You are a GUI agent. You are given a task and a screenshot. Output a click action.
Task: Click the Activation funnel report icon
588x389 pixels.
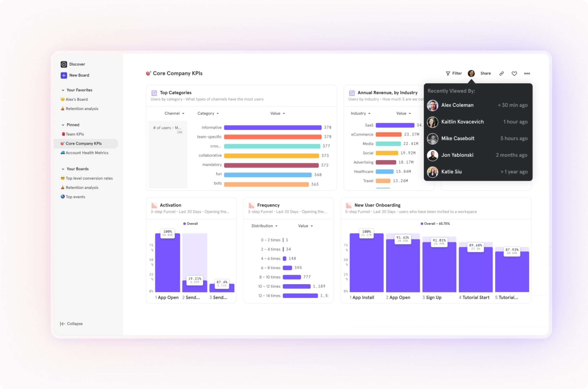154,205
